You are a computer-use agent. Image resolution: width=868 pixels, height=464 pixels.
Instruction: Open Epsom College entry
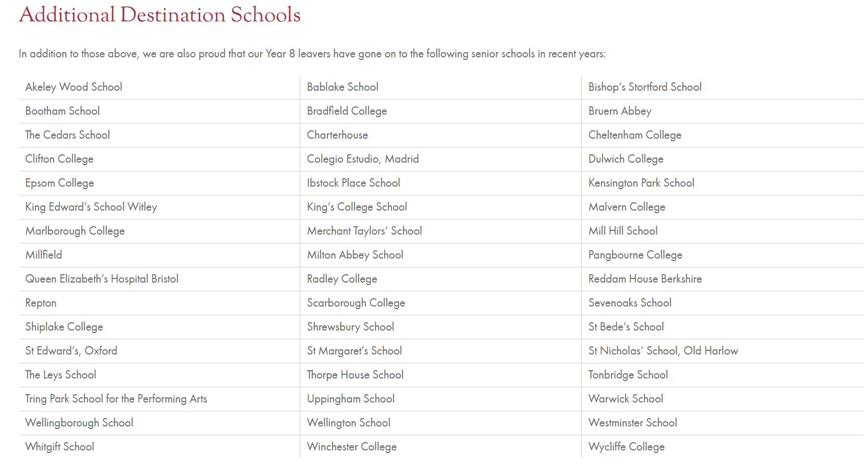[x=59, y=183]
